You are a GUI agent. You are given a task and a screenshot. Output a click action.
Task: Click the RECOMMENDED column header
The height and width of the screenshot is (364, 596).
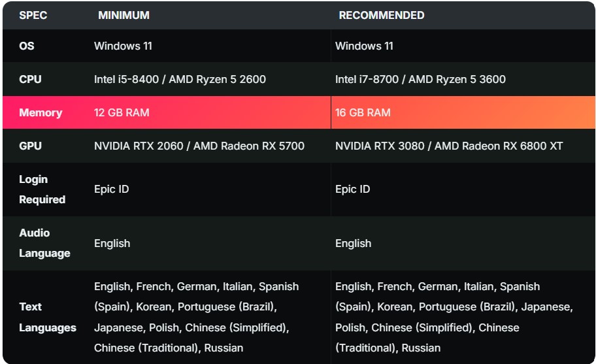[381, 15]
